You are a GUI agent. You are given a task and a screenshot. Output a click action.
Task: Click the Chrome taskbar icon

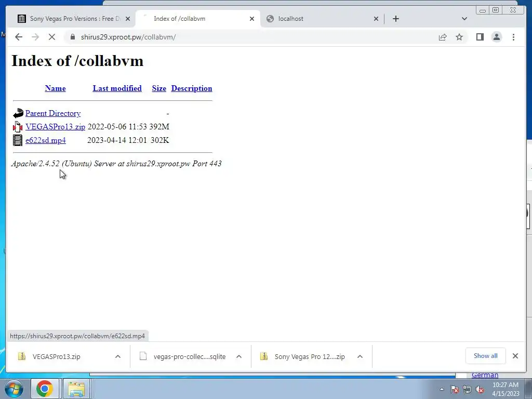45,389
